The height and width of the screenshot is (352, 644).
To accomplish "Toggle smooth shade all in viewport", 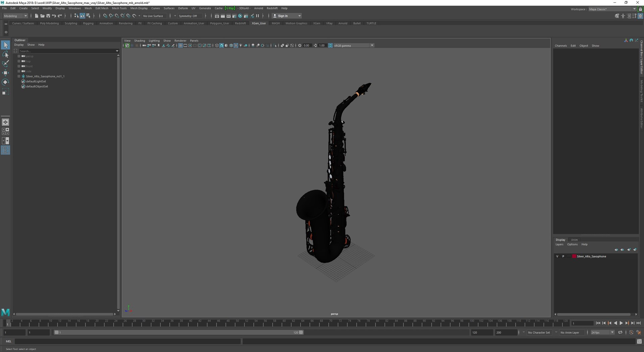I will click(222, 46).
